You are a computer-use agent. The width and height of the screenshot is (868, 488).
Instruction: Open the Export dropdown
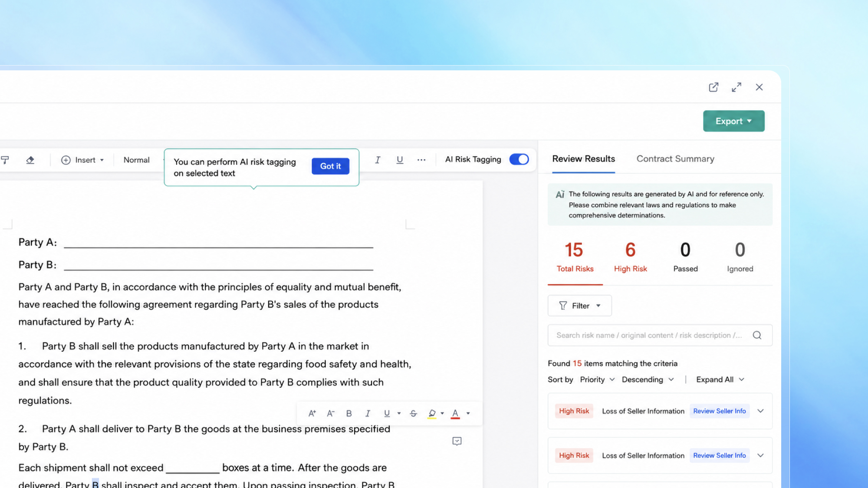[734, 121]
